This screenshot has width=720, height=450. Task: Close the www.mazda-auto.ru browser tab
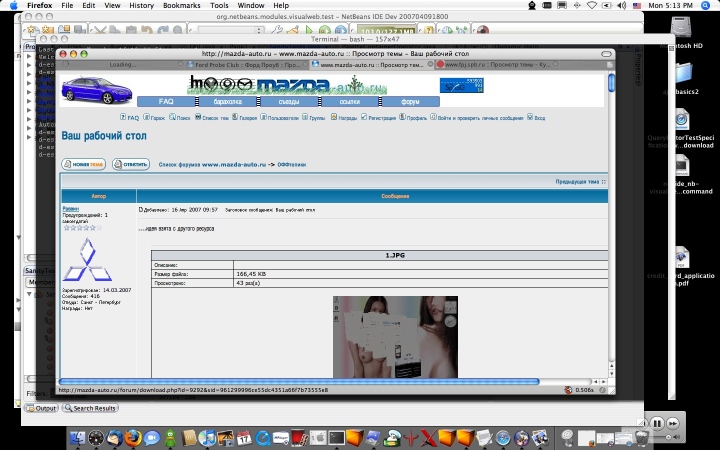pos(430,64)
